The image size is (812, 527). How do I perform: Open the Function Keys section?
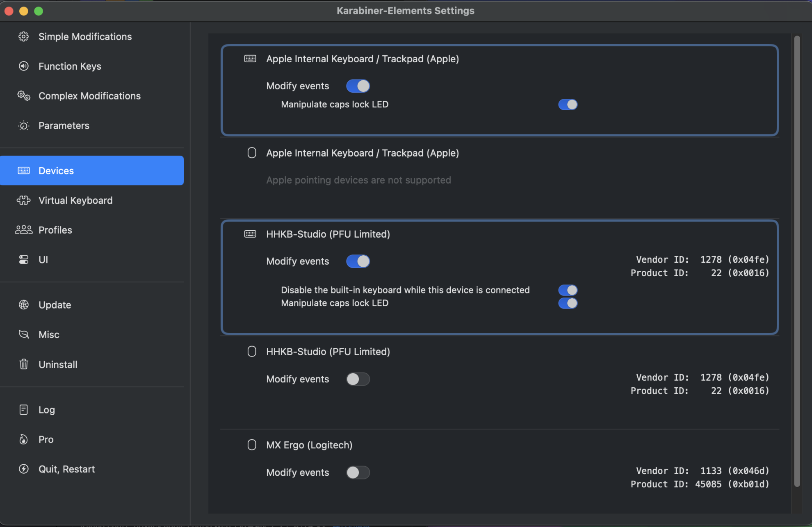(x=92, y=66)
